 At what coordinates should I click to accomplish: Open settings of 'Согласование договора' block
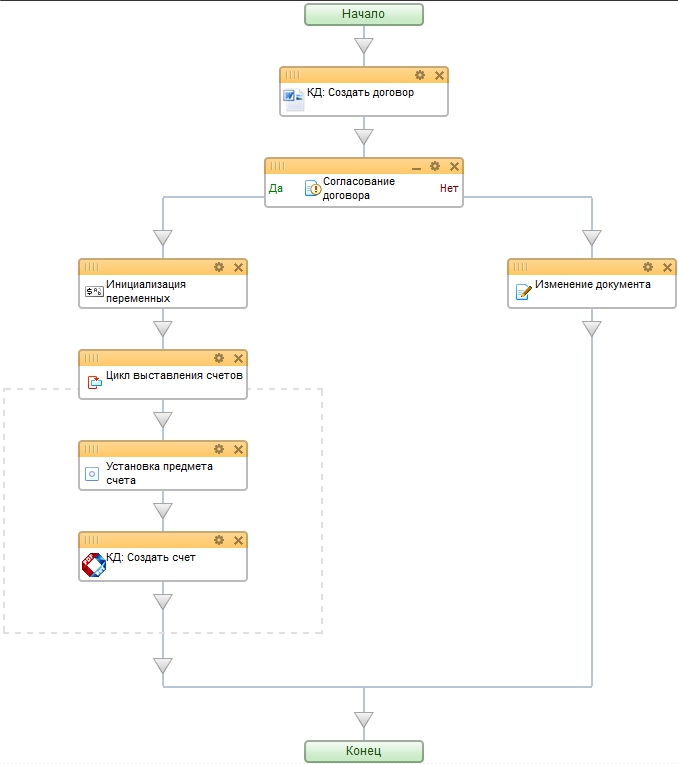[x=435, y=166]
